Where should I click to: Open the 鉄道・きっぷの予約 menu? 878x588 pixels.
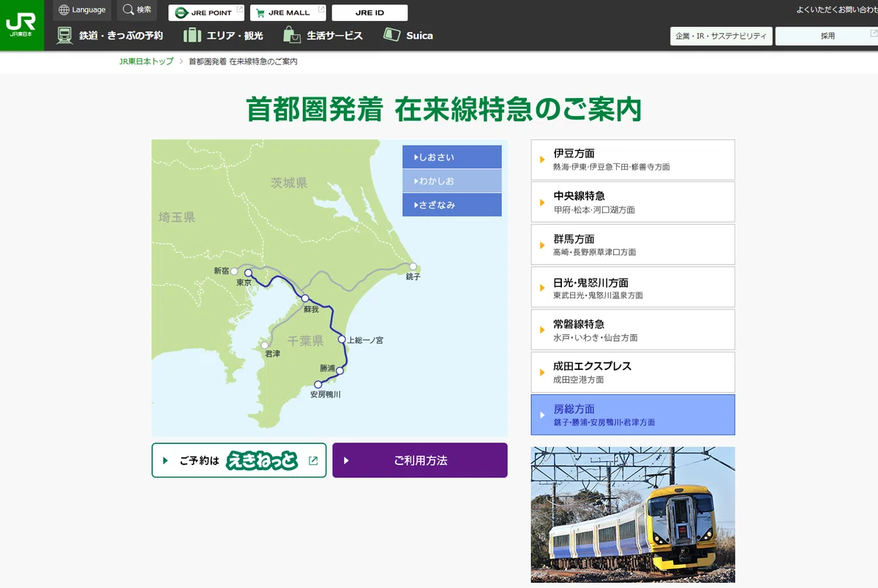pyautogui.click(x=110, y=36)
